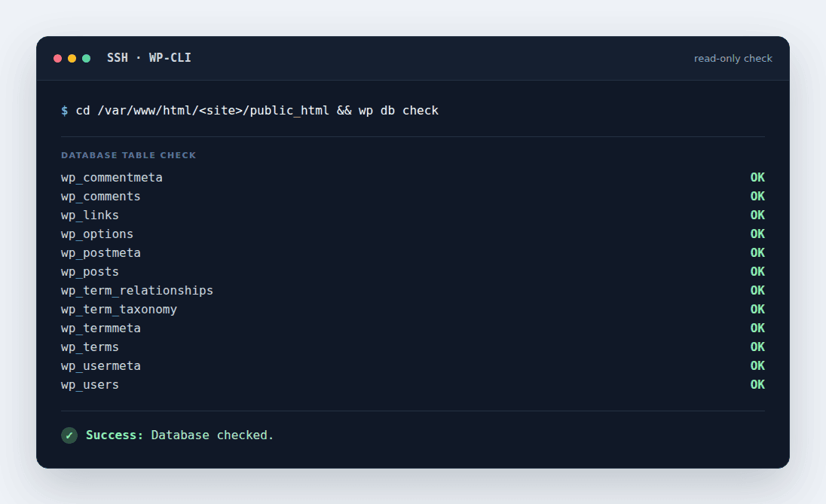The width and height of the screenshot is (826, 504).
Task: Click the red close dot in terminal header
Action: (x=58, y=59)
